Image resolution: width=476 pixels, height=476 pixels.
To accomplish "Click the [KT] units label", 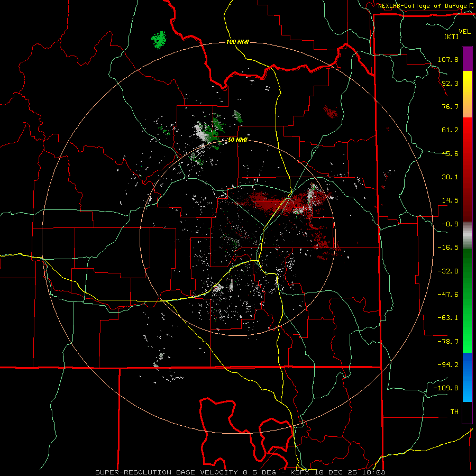I will [x=451, y=36].
